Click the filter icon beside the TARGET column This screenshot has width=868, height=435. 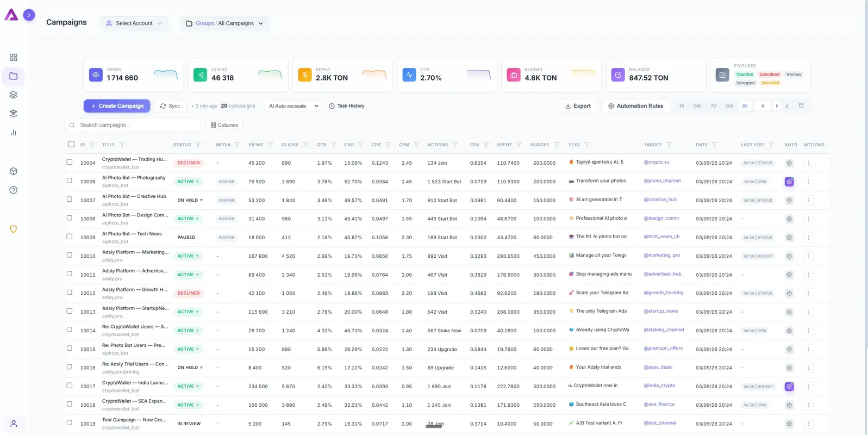coord(669,145)
